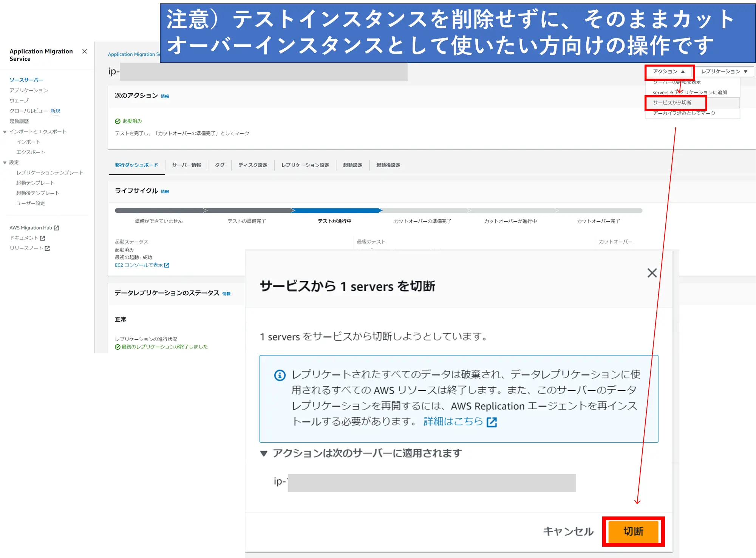Switch to the 移行ダッシュボード tab

pyautogui.click(x=136, y=165)
